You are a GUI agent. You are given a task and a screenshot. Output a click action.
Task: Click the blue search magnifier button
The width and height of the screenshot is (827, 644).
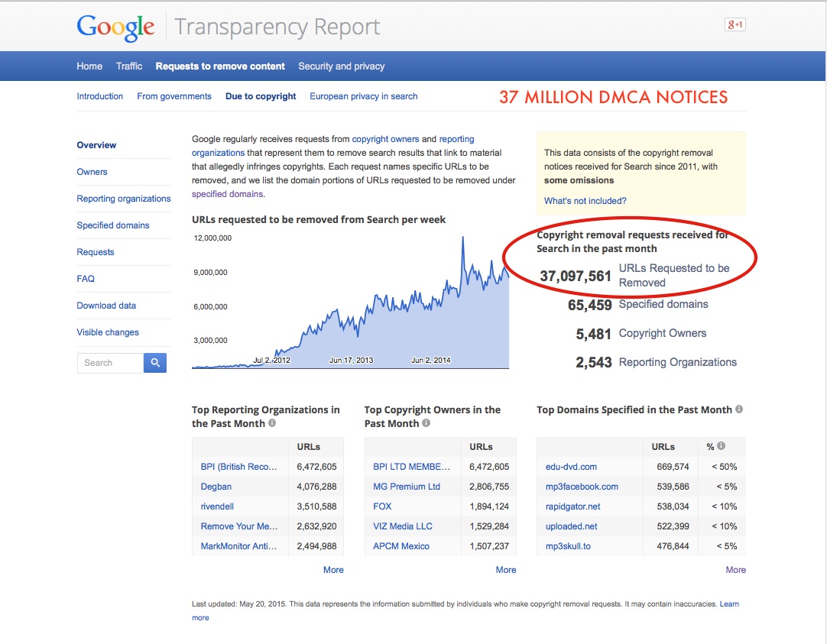coord(154,363)
